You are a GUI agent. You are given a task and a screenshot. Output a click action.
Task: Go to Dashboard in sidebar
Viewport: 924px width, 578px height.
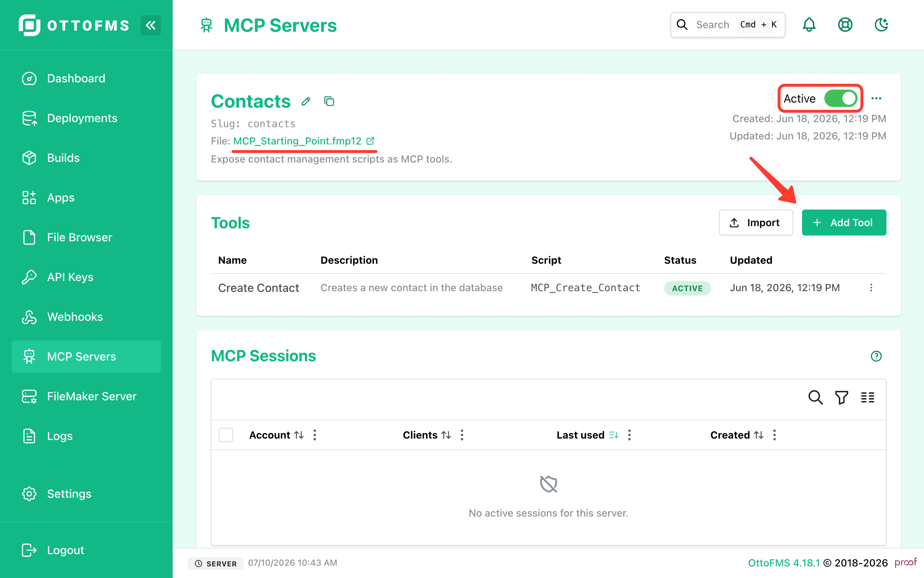86,78
